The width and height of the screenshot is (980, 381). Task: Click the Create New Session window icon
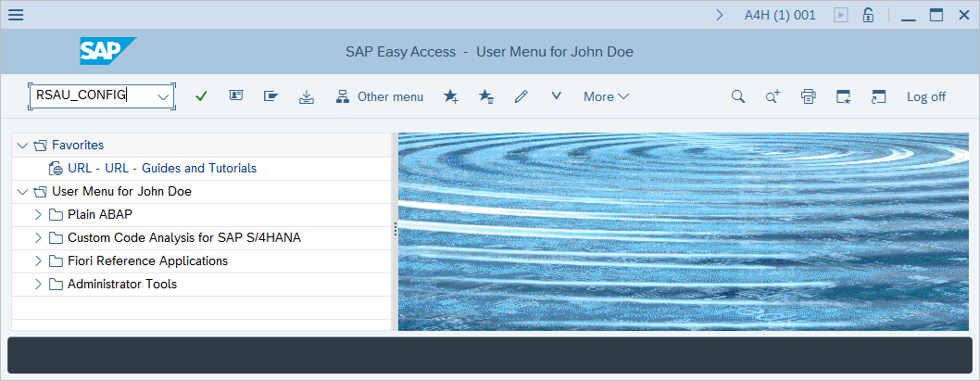pos(843,96)
